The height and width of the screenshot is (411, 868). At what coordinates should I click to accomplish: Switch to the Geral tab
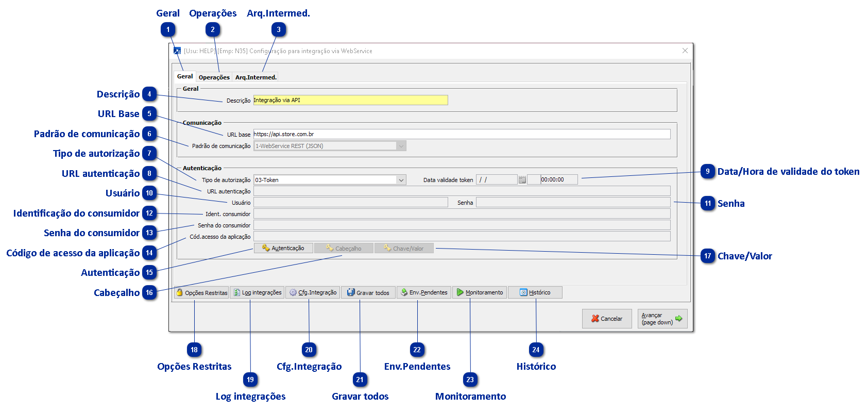pos(185,76)
